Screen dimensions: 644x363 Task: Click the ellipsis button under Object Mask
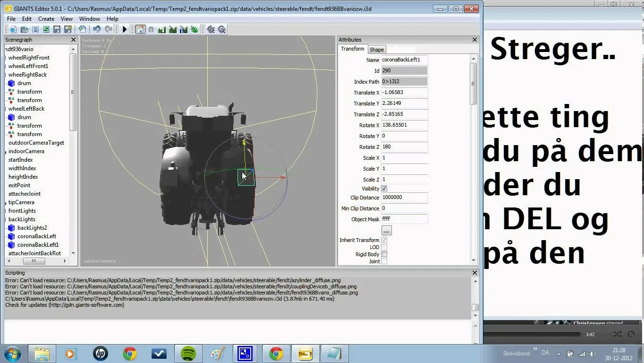click(x=386, y=231)
